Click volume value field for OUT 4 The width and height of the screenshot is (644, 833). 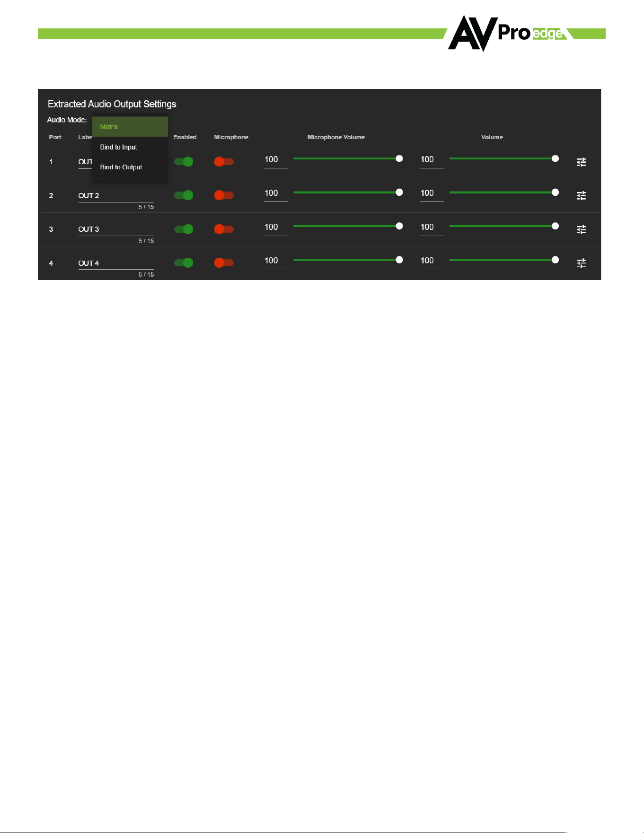pyautogui.click(x=432, y=261)
